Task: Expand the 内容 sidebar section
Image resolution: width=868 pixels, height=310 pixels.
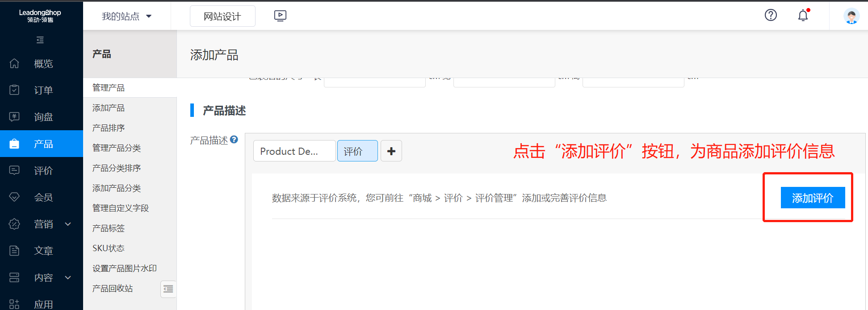Action: click(x=68, y=277)
